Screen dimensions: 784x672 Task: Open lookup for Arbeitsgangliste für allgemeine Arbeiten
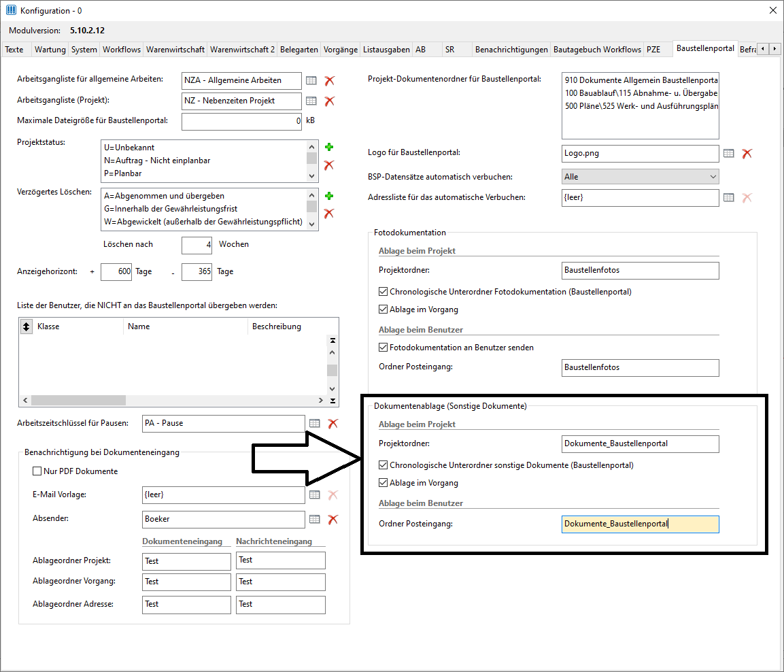[311, 80]
